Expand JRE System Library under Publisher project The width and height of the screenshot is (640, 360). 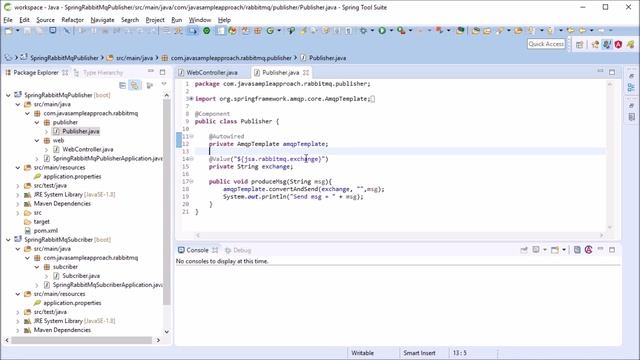click(x=18, y=195)
